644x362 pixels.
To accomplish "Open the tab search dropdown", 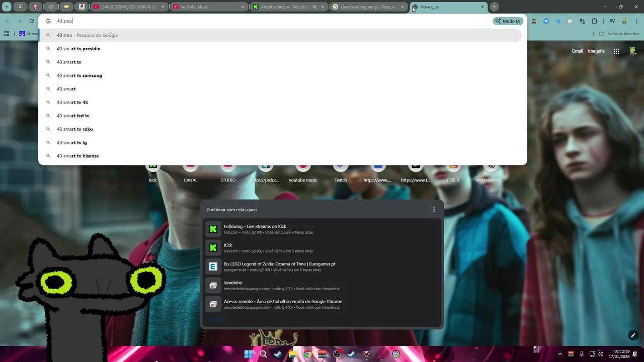I will tap(7, 7).
